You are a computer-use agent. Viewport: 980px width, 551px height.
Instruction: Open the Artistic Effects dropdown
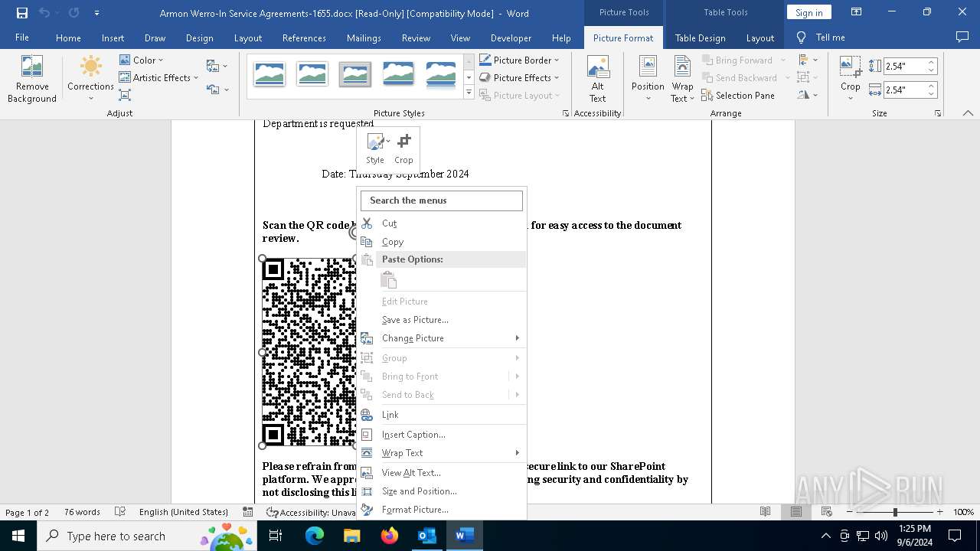tap(158, 77)
